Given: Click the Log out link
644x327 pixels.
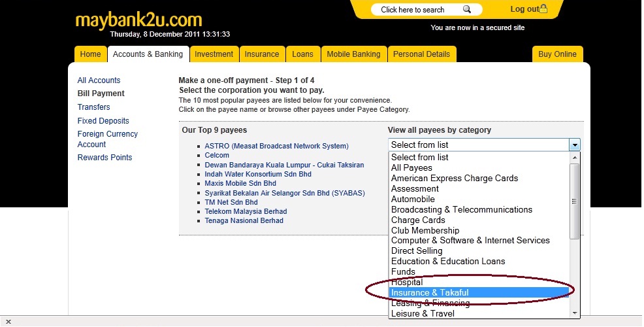Looking at the screenshot, I should [524, 9].
